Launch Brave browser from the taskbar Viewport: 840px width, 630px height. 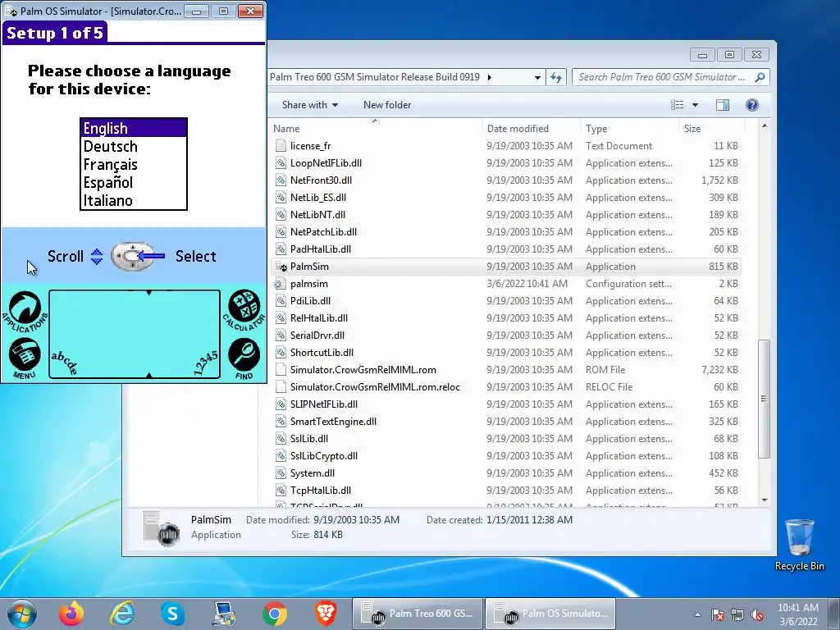coord(325,614)
